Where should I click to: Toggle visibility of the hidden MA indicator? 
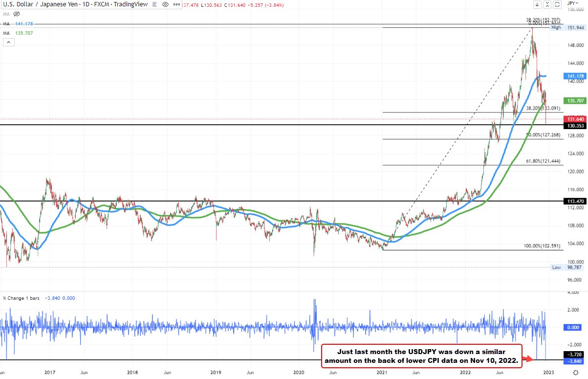[16, 14]
